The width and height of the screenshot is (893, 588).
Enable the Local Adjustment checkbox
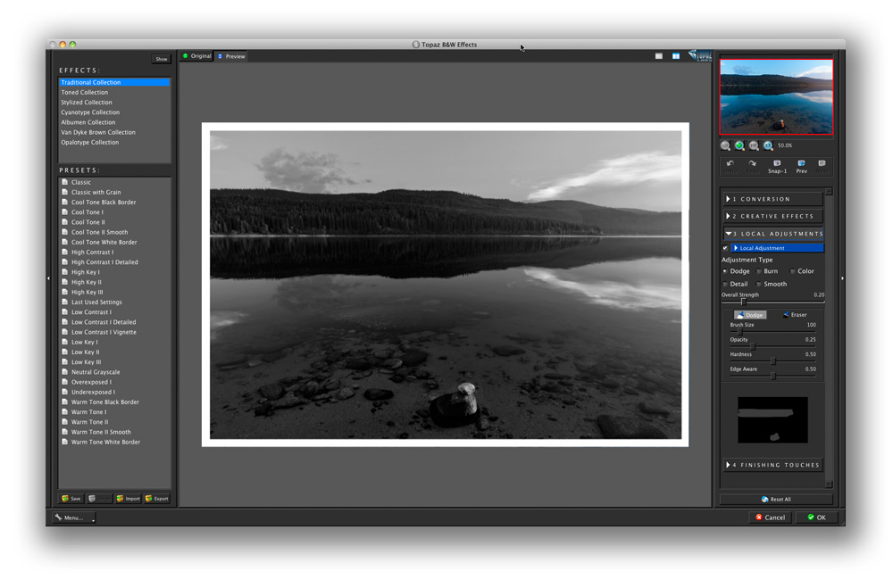[x=725, y=248]
